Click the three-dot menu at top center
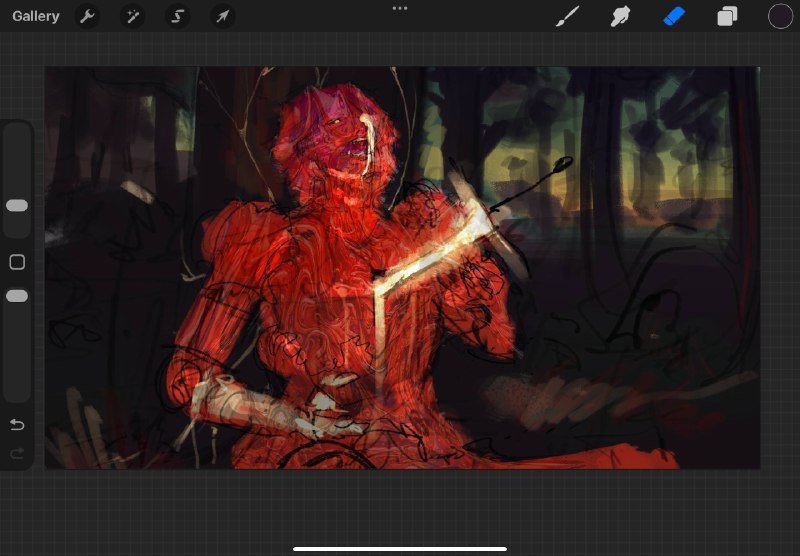 point(400,9)
